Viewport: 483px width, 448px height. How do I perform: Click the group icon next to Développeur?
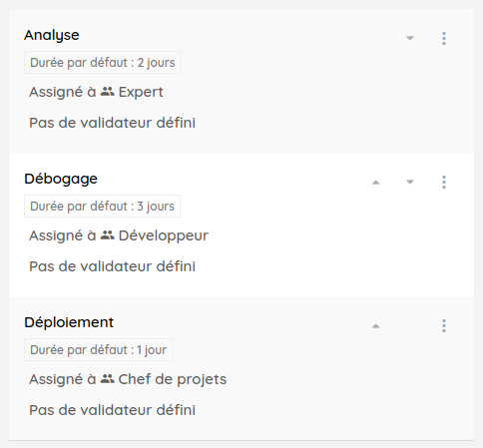tap(108, 235)
